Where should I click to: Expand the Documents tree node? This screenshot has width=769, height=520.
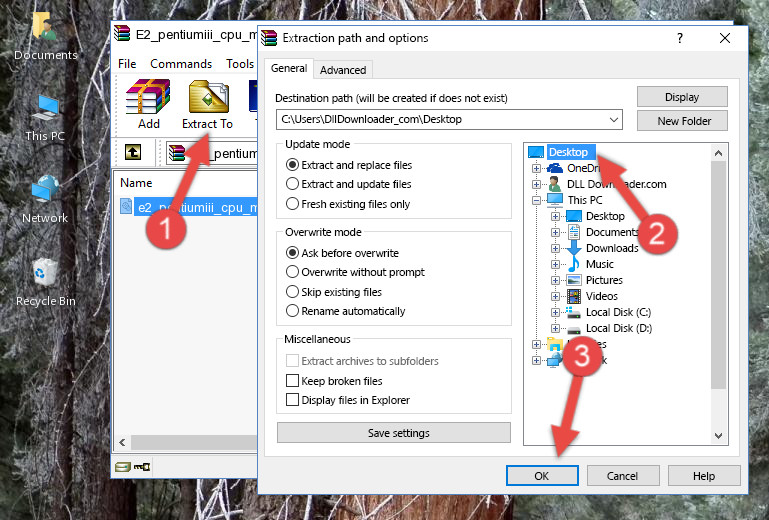[555, 232]
